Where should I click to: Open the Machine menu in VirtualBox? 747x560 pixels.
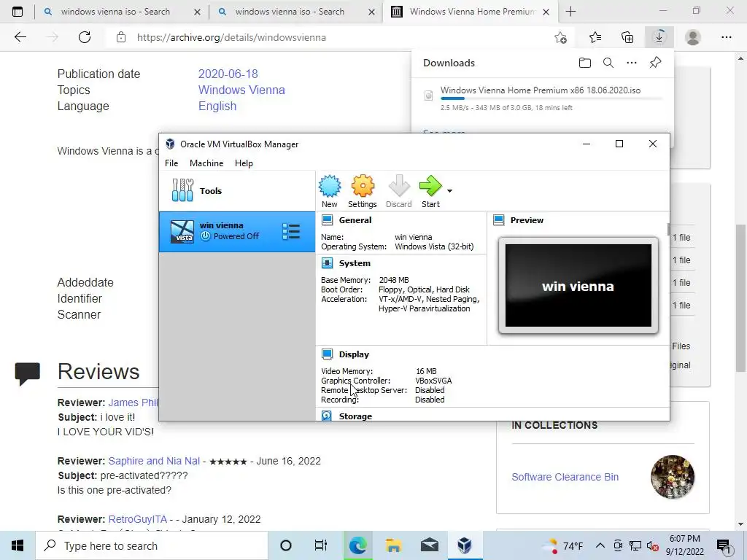(206, 163)
